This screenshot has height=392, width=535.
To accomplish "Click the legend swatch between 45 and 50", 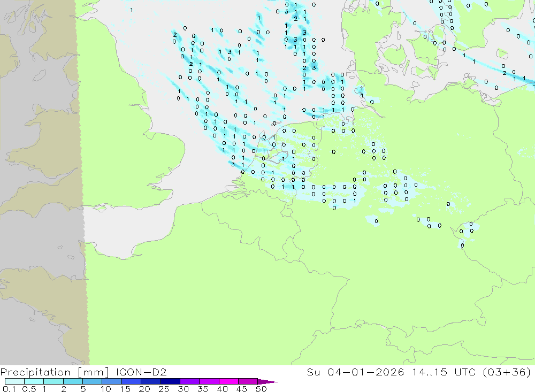I will click(x=248, y=381).
